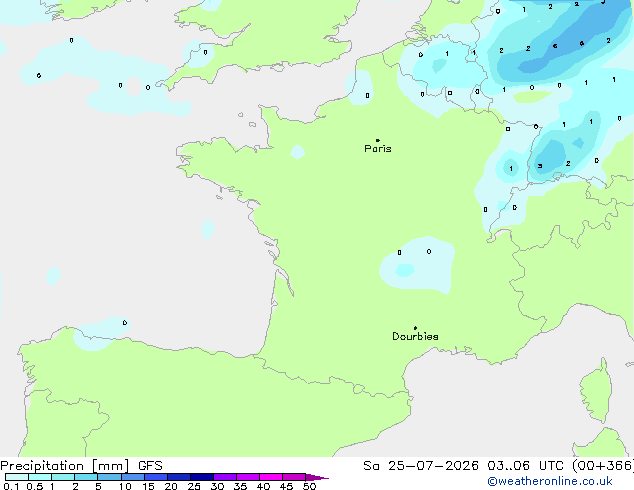
Task: Click the Dourbies city label
Action: (415, 336)
